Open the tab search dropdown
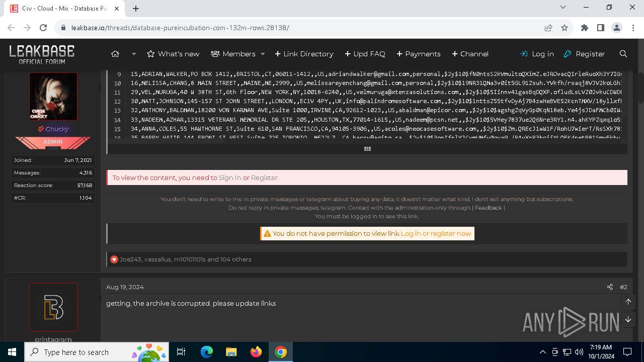Screen dimensions: 644x362 pos(562,7)
